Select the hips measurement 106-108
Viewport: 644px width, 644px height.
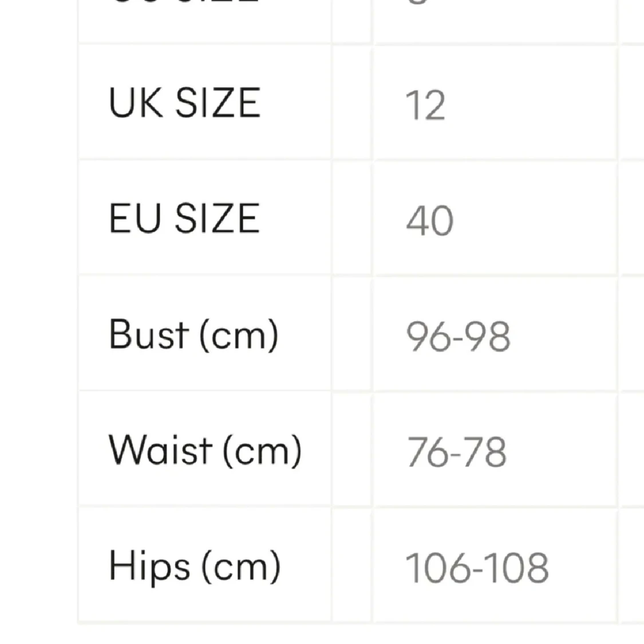coord(477,568)
